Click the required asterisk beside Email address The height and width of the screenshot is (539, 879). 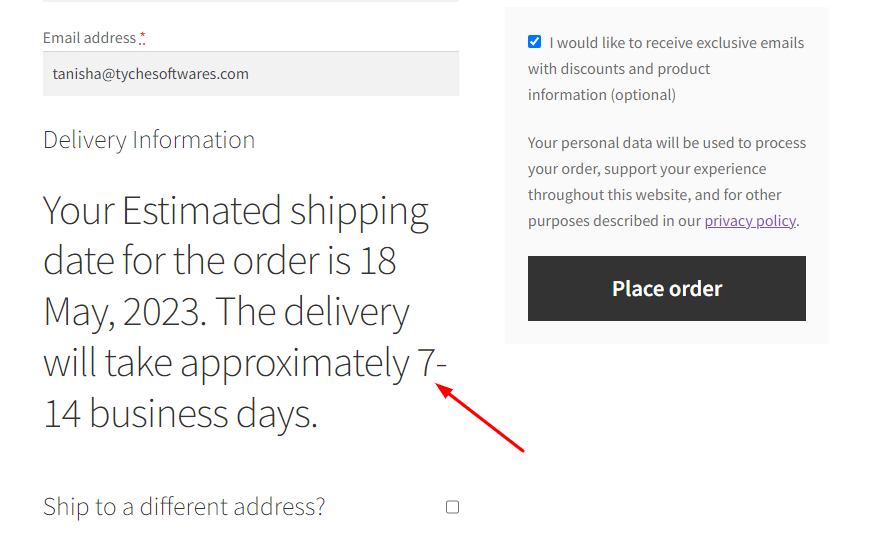[142, 39]
